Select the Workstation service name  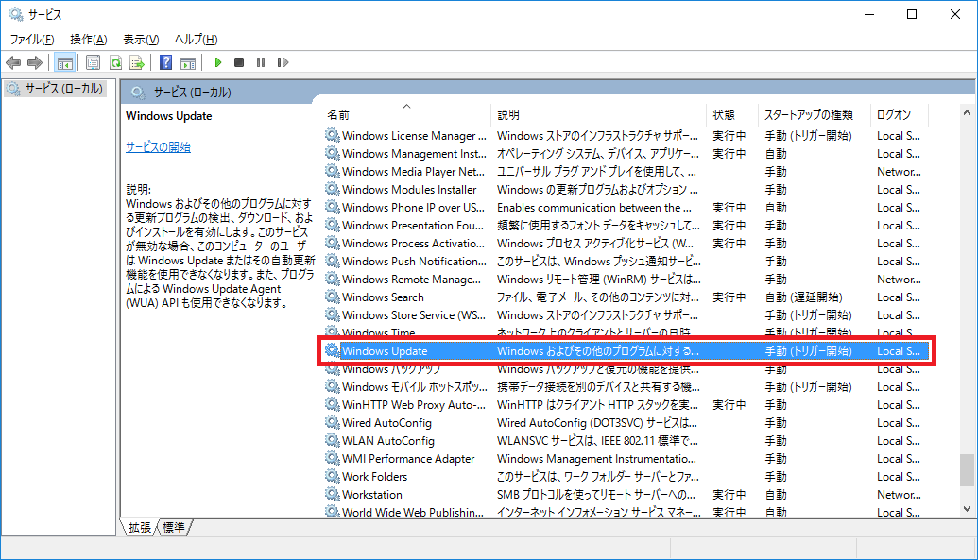point(372,495)
